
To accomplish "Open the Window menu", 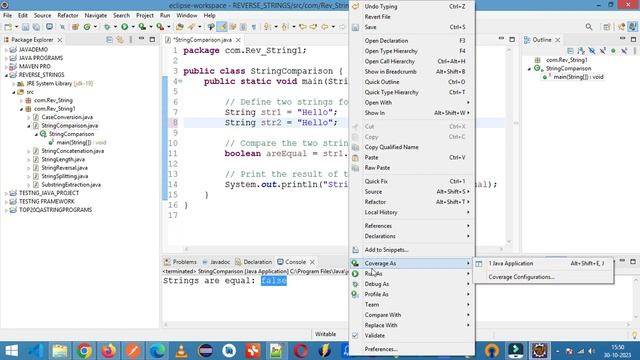I will [187, 16].
